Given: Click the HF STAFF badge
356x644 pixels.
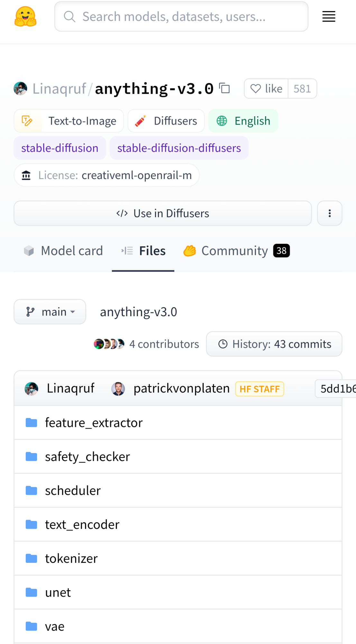Looking at the screenshot, I should [x=260, y=389].
